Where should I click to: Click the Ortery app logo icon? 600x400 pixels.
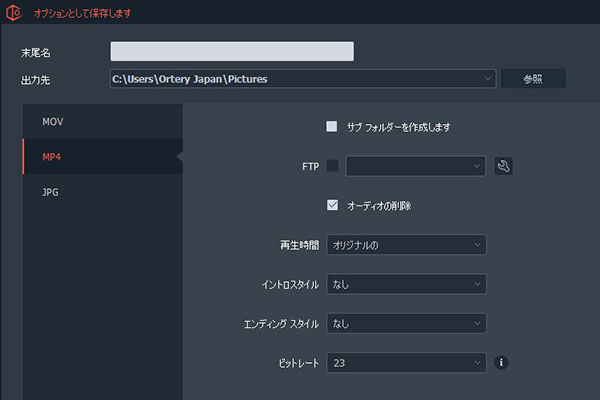[12, 13]
